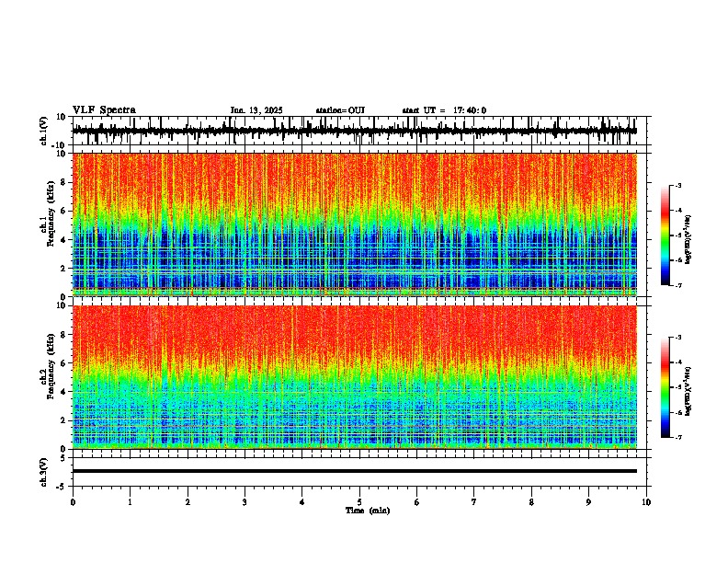Click the "Time (min)" axis title

pyautogui.click(x=368, y=511)
